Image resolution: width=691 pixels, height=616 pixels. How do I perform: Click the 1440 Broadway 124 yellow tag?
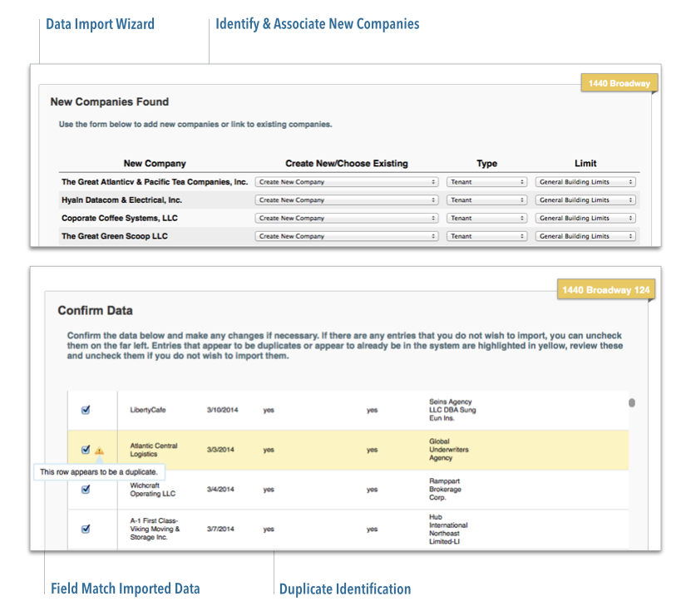(x=606, y=290)
